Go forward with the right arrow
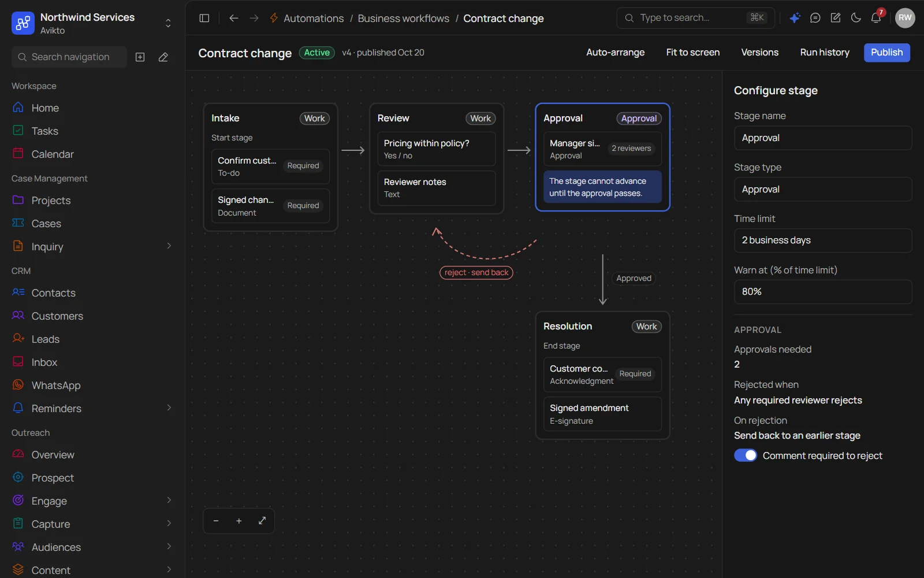 click(254, 18)
